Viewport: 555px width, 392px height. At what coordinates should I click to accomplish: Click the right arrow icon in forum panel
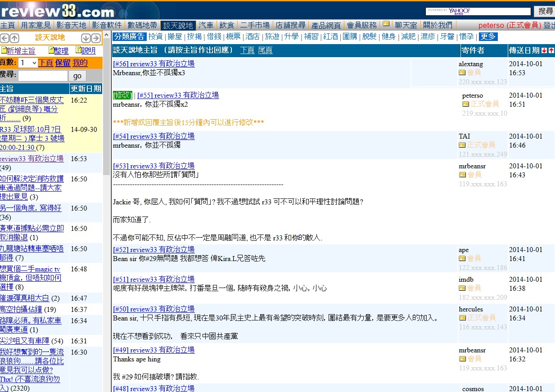(96, 38)
